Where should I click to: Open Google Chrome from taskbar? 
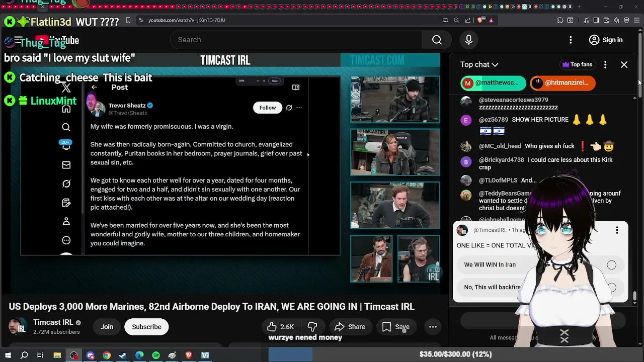click(107, 355)
